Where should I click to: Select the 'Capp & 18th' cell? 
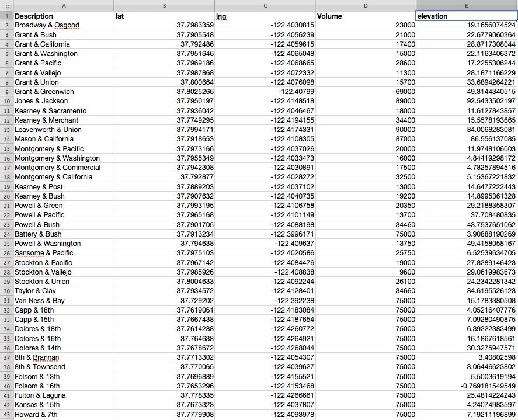click(x=64, y=310)
